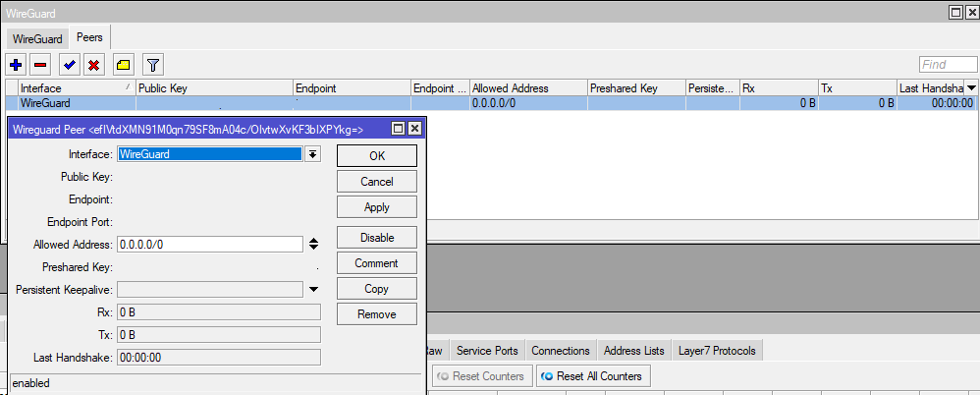The image size is (980, 395).
Task: Open the Layer7 Protocols tab
Action: (717, 351)
